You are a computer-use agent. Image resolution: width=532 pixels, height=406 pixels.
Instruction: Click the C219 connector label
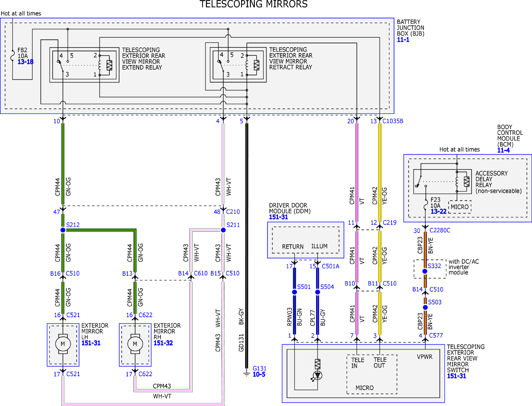click(x=390, y=222)
